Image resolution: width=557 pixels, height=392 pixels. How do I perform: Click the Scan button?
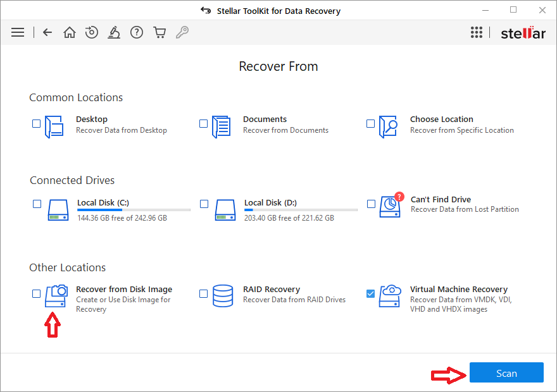coord(506,373)
